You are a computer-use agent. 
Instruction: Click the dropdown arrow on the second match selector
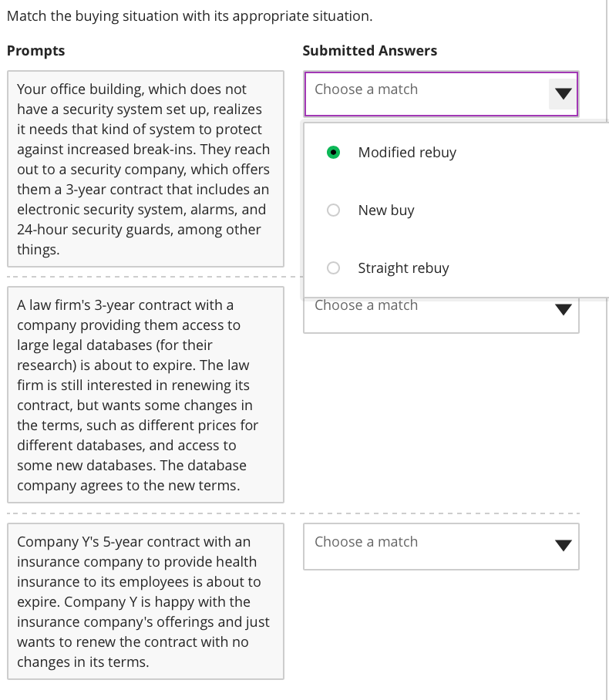[x=564, y=310]
